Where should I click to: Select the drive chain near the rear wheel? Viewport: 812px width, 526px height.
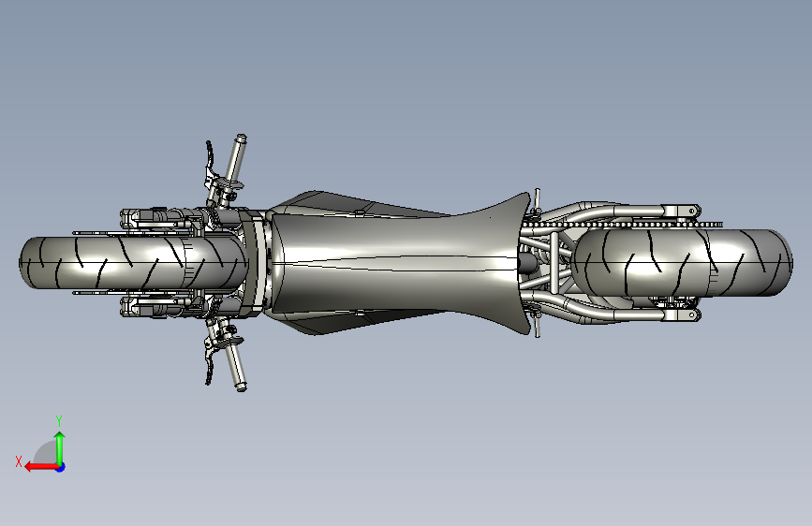[622, 225]
